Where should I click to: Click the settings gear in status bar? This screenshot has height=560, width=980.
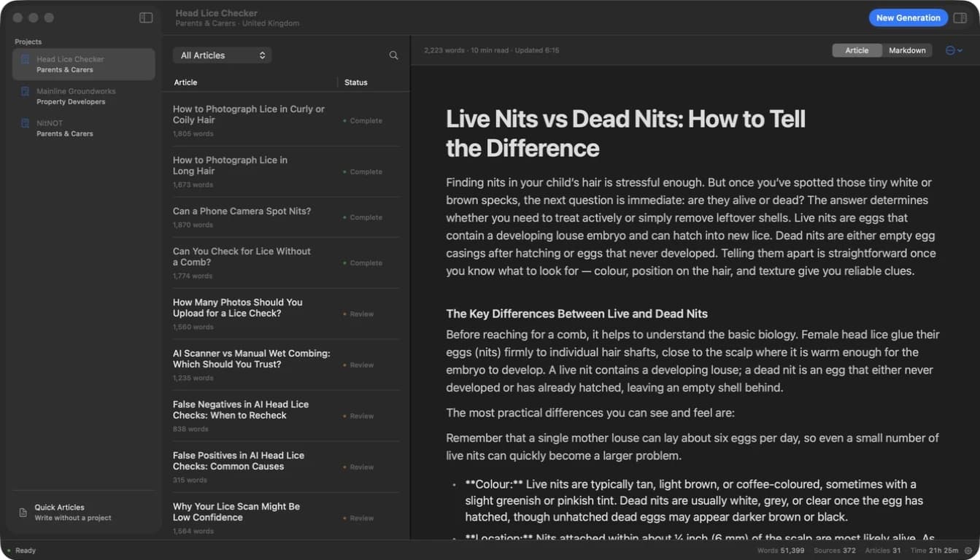point(968,551)
